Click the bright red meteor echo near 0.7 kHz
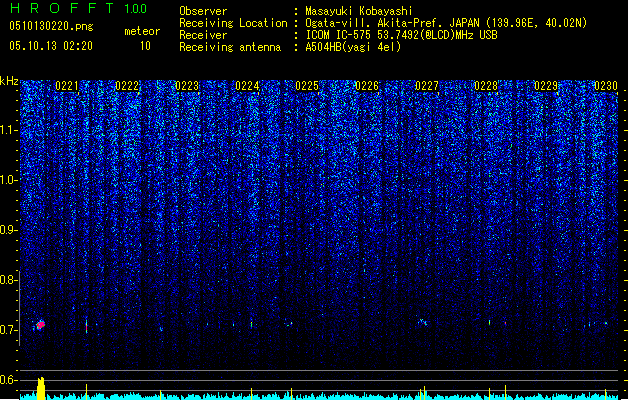This screenshot has height=400, width=629. (x=40, y=325)
